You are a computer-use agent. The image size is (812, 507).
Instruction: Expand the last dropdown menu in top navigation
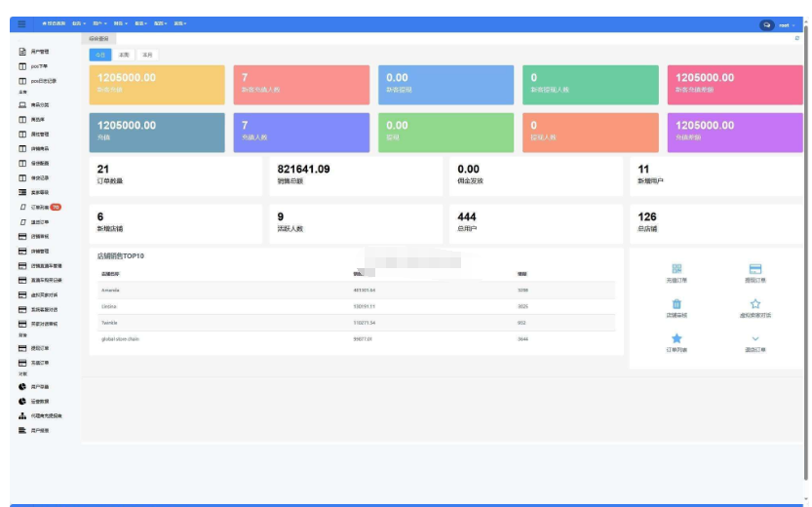coord(180,22)
